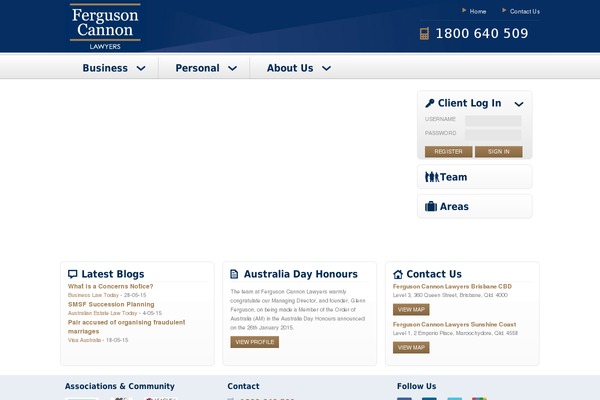The width and height of the screenshot is (600, 400).
Task: Click the arrow icon before Home link
Action: 464,10
